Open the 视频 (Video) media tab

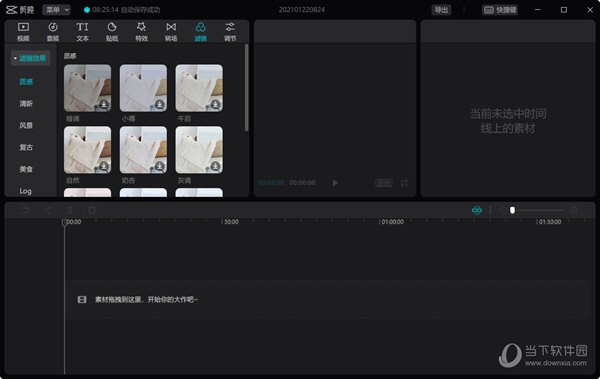pyautogui.click(x=23, y=31)
